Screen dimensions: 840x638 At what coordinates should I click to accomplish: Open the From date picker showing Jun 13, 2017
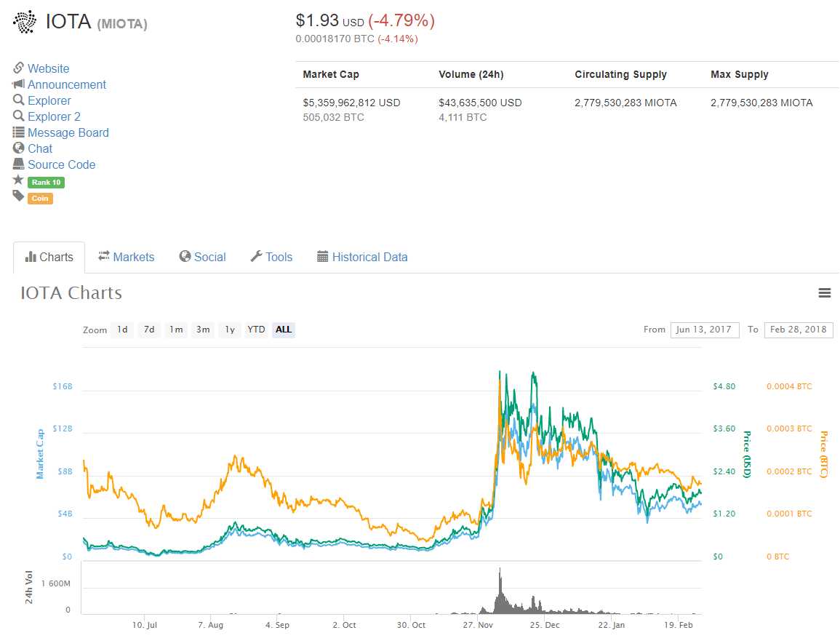click(x=704, y=330)
